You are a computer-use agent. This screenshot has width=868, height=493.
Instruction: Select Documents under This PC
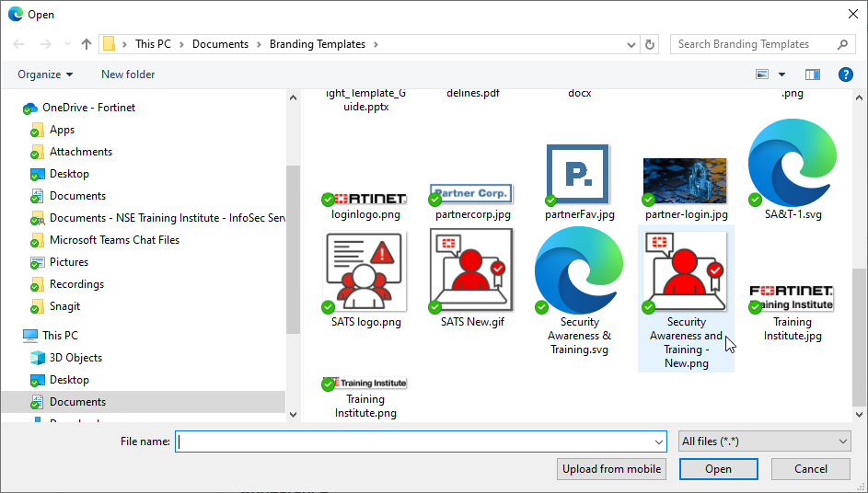click(77, 402)
